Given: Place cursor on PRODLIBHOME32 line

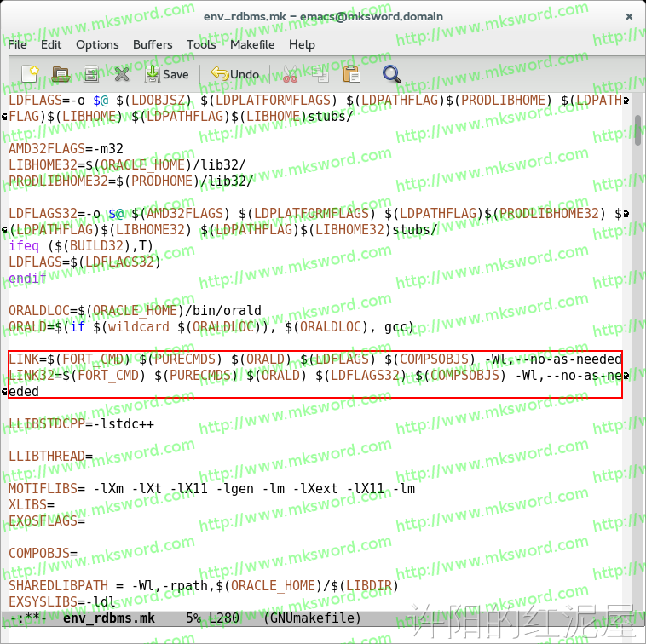Looking at the screenshot, I should coord(130,181).
